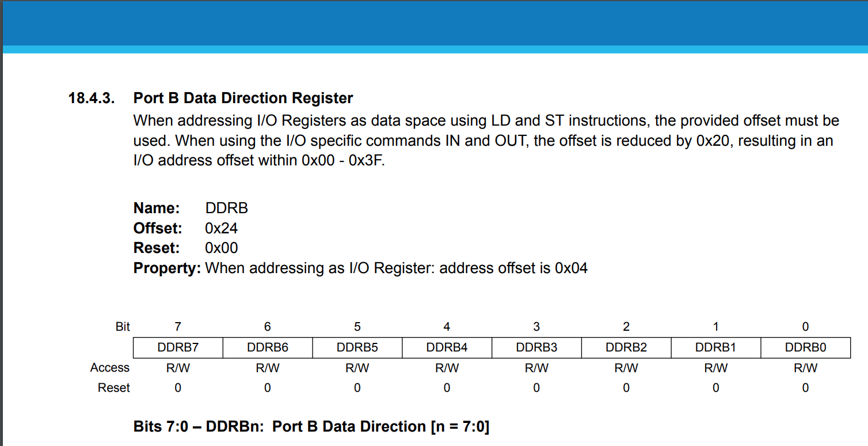Click the DDRB7 bit field cell
The height and width of the screenshot is (446, 868).
tap(178, 347)
